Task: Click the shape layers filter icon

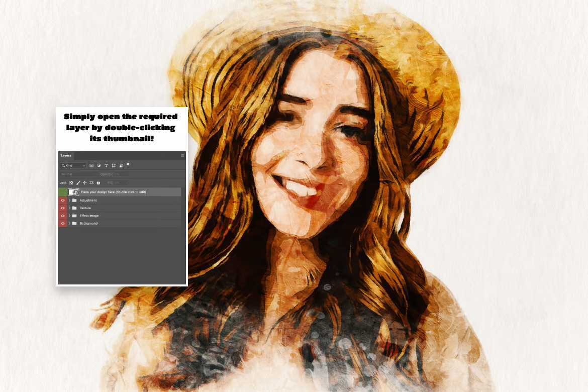Action: point(114,165)
